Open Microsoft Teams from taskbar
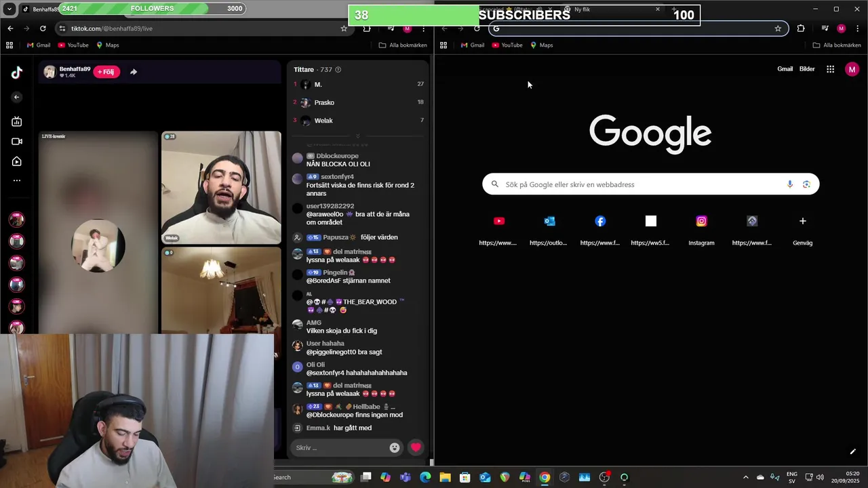This screenshot has width=868, height=488. click(x=406, y=477)
